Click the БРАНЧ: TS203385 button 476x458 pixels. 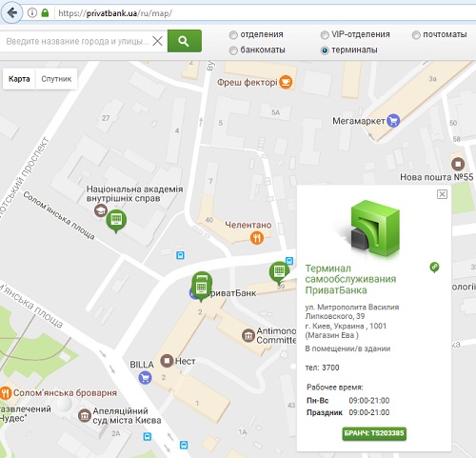click(374, 433)
